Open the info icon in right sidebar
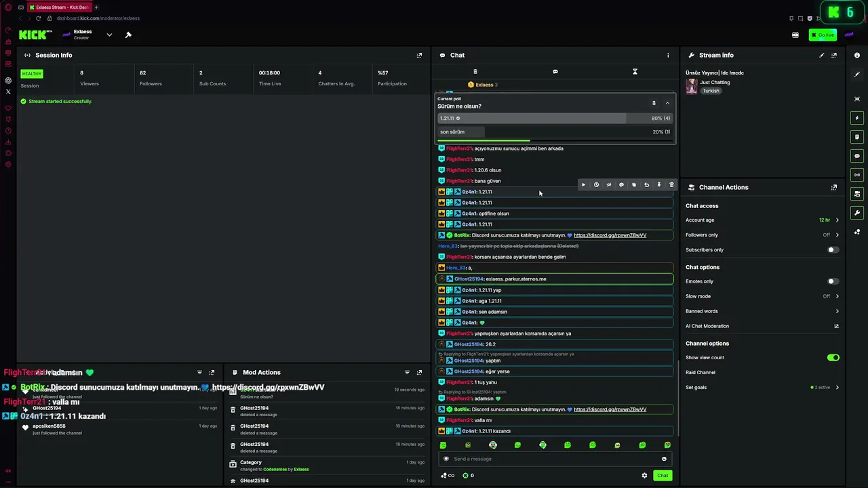Screen dimensions: 868x488 click(x=857, y=56)
